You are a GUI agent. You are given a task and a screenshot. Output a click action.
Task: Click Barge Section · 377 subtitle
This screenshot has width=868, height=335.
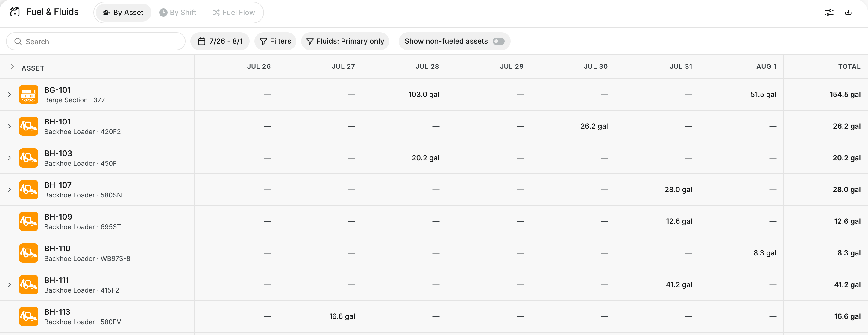coord(75,100)
